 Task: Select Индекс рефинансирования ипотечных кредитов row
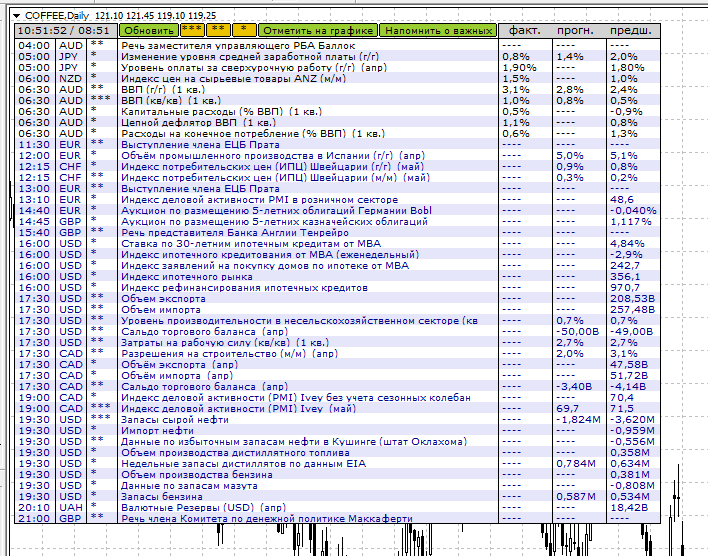tap(337, 288)
